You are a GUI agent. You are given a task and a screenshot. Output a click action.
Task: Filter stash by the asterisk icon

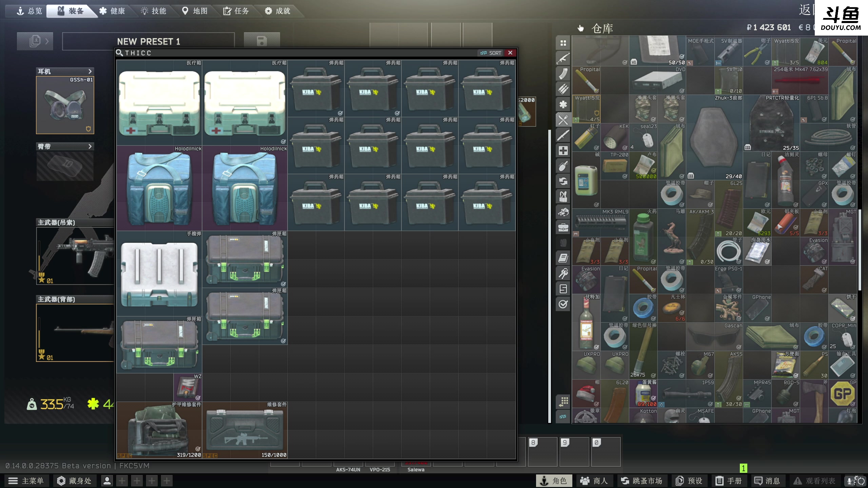coord(563,104)
